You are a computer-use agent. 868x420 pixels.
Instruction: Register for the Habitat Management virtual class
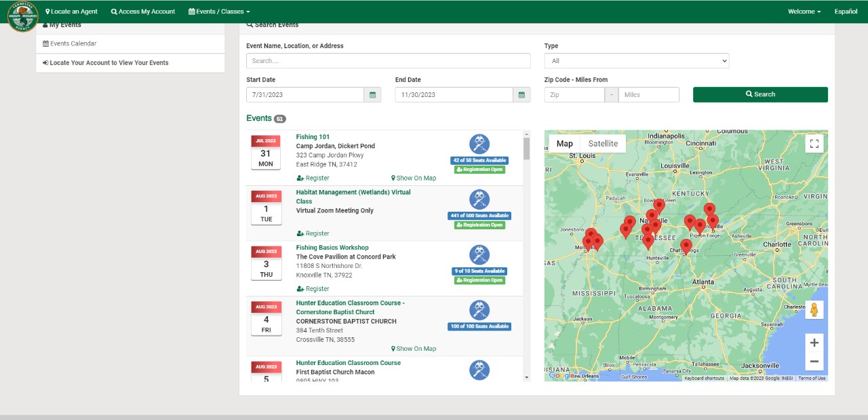click(313, 233)
